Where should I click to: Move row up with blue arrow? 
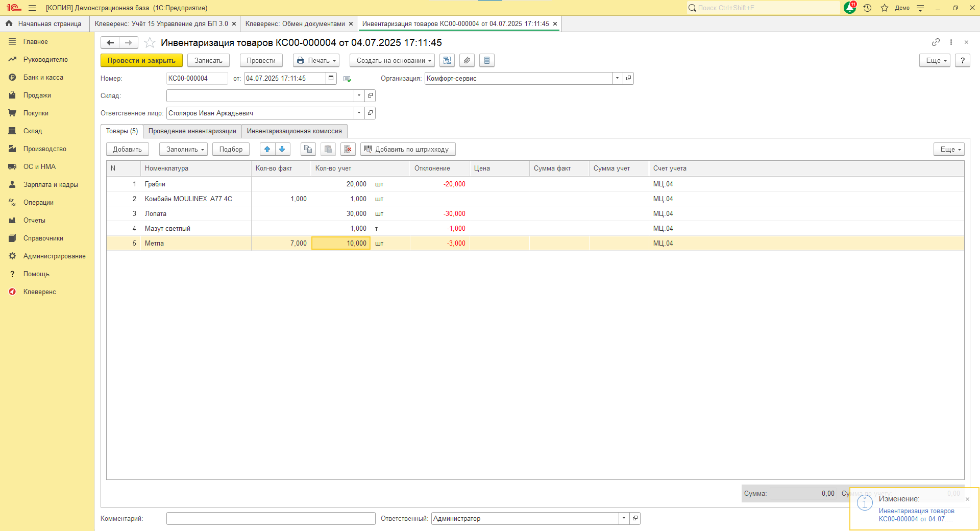point(267,149)
